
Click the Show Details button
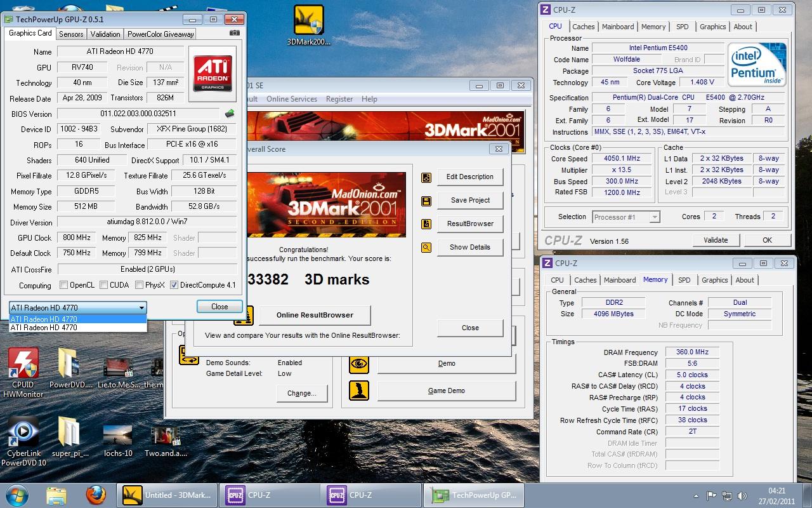point(470,248)
